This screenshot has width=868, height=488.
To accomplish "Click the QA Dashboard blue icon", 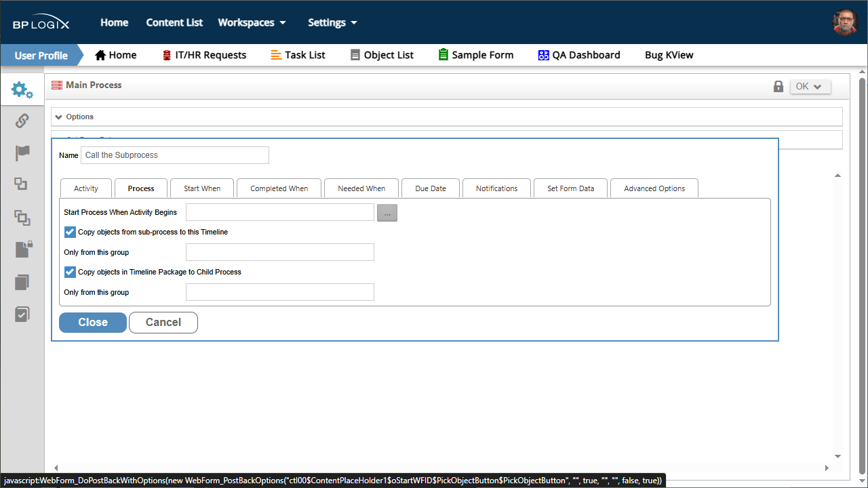I will click(543, 55).
